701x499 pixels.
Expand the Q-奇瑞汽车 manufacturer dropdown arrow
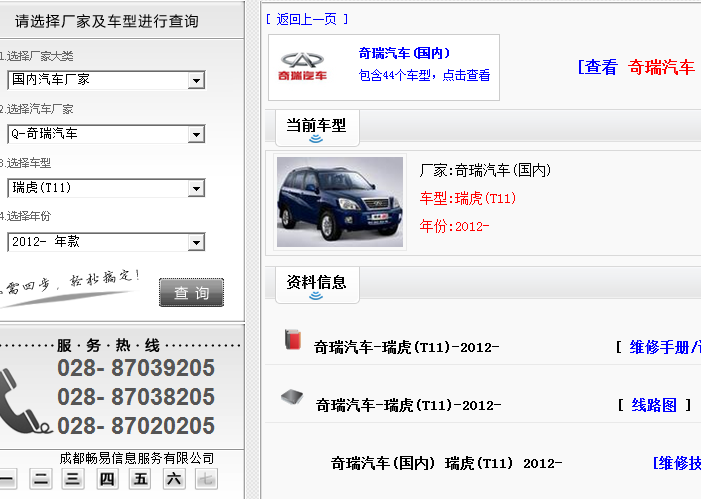tap(196, 134)
